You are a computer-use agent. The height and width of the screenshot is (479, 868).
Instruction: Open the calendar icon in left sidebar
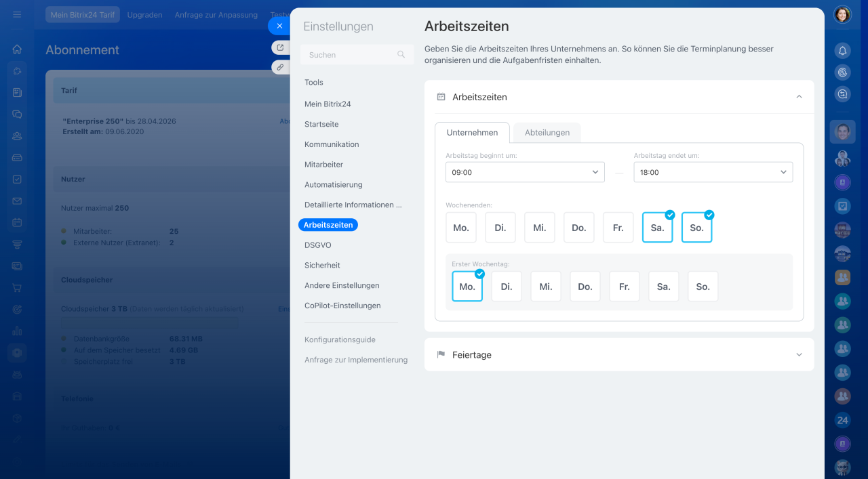17,222
